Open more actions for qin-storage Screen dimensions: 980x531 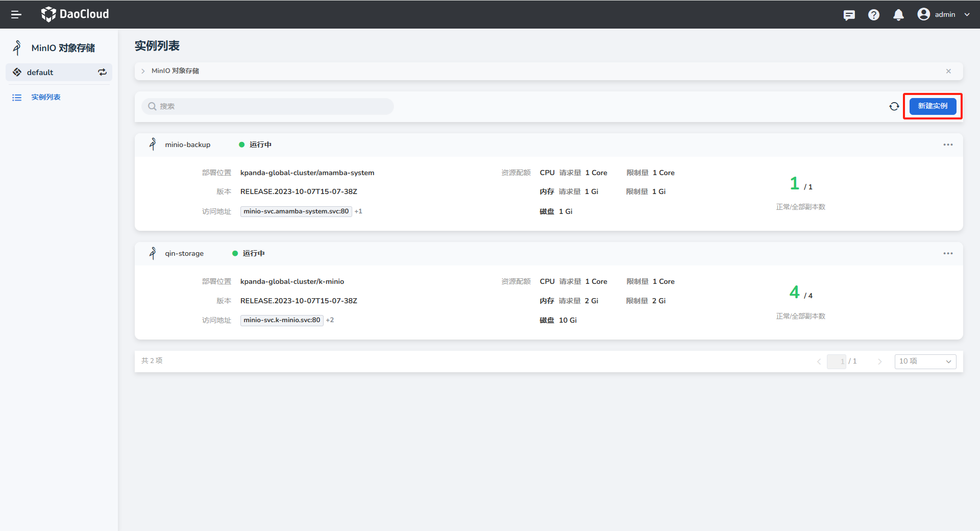pos(948,254)
